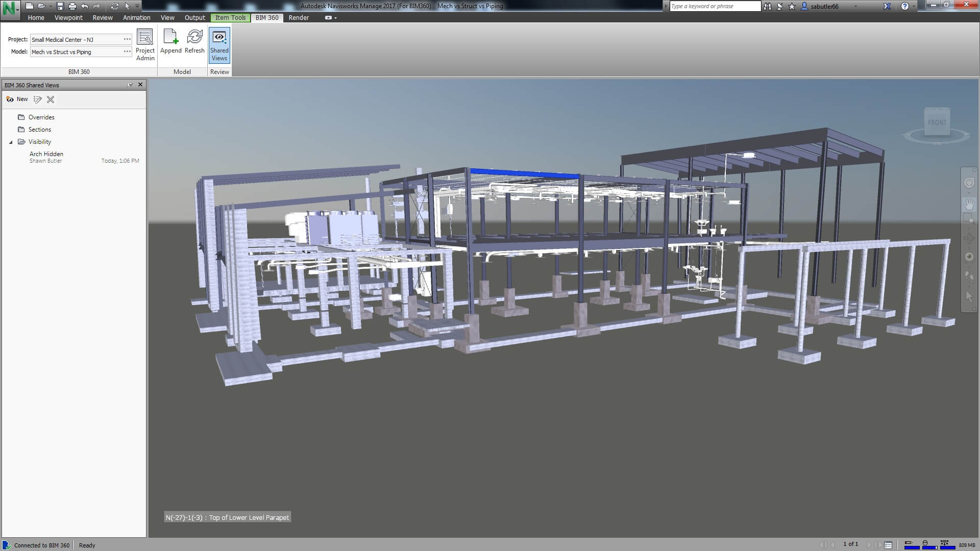Toggle auto-hide pin for BIM 360 Shared Views panel
This screenshot has height=551, width=980.
click(x=130, y=85)
